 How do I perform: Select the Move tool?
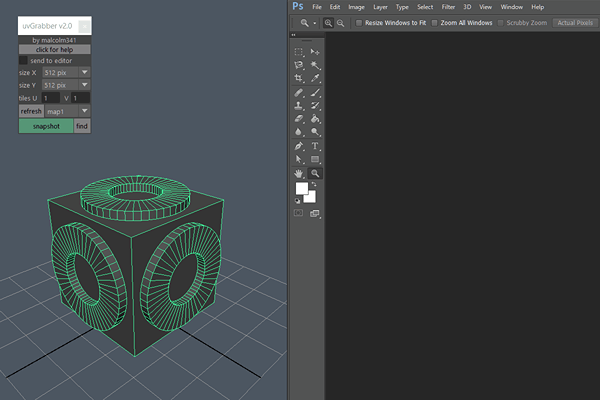(315, 51)
